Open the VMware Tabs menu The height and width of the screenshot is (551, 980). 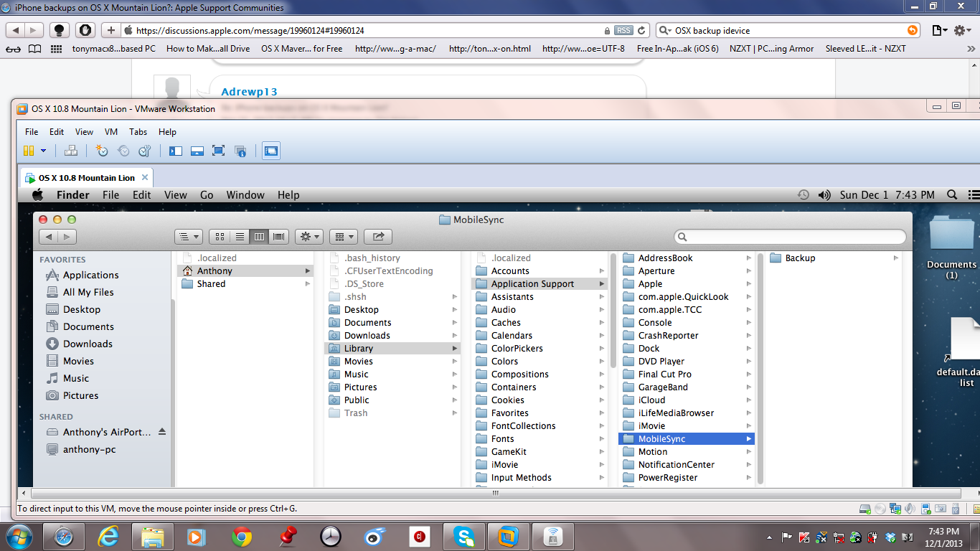tap(138, 132)
